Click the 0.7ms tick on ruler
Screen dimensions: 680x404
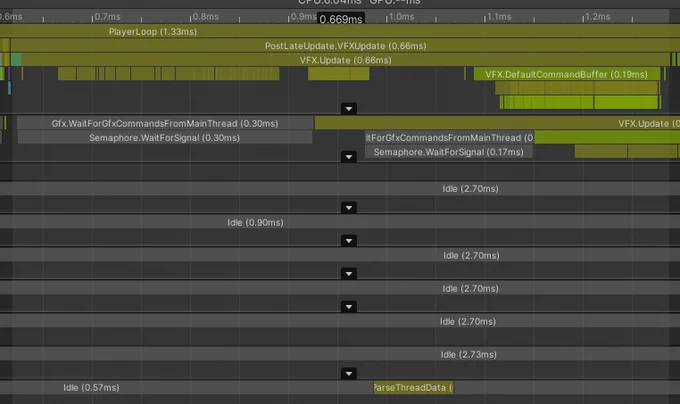click(x=107, y=16)
